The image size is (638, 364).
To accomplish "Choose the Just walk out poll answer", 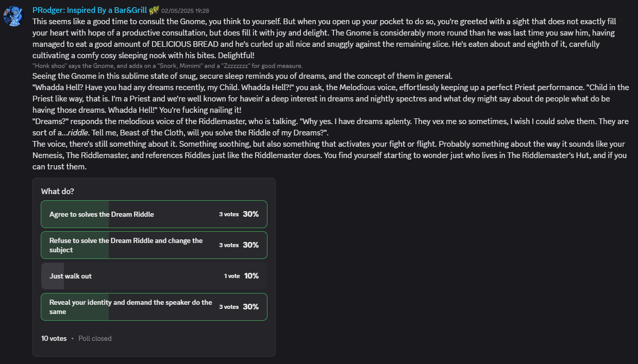I will [154, 276].
